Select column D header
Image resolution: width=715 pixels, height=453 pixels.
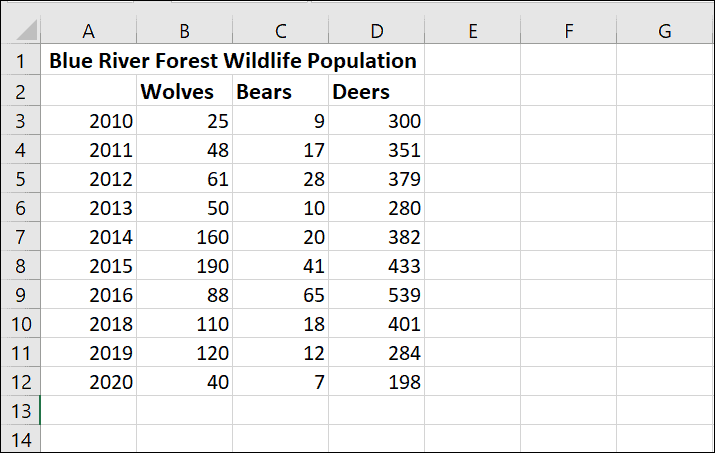pyautogui.click(x=377, y=30)
